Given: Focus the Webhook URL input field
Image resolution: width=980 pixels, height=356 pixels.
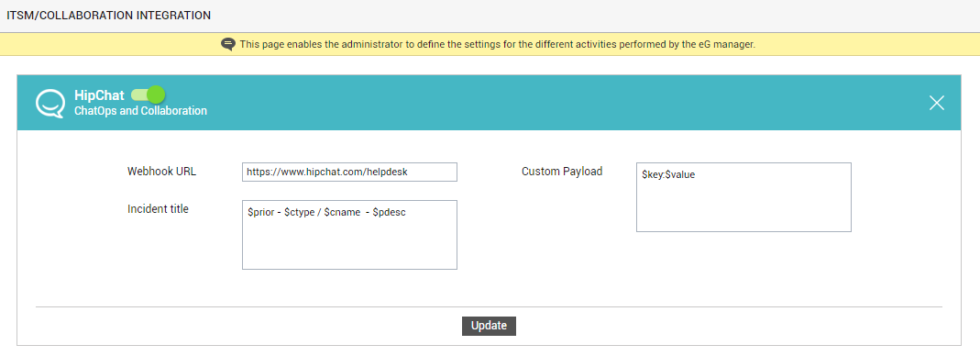Looking at the screenshot, I should (x=349, y=172).
